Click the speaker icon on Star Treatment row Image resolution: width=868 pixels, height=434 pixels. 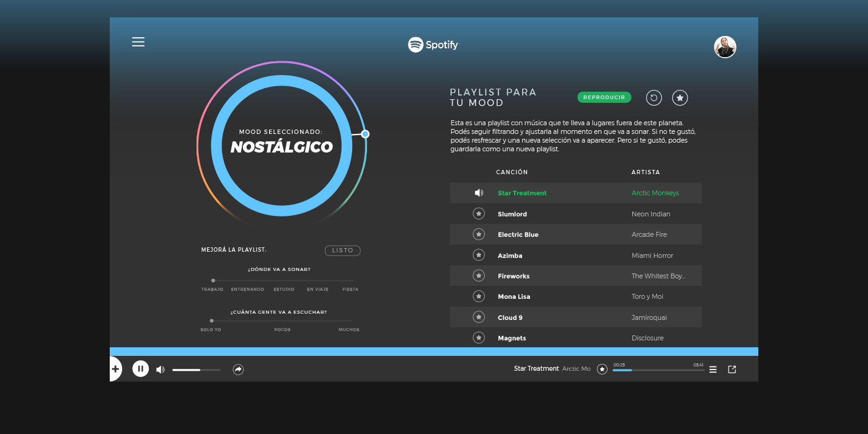[x=479, y=193]
